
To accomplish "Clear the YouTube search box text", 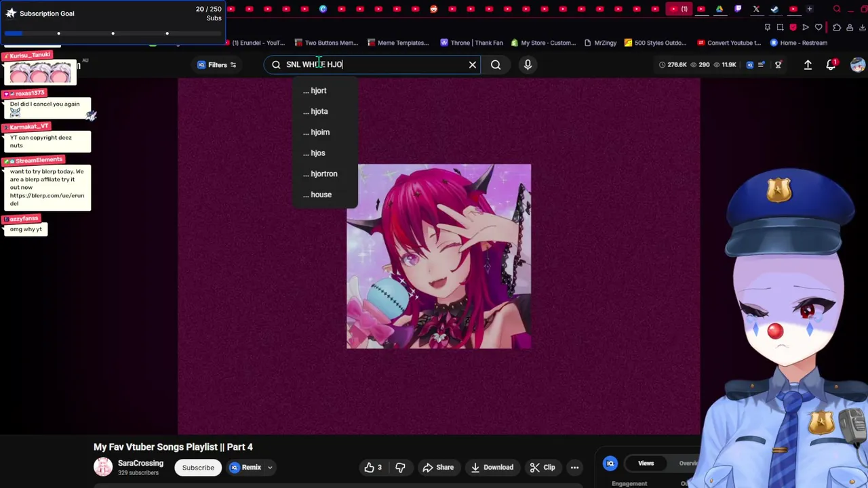I will (x=473, y=64).
